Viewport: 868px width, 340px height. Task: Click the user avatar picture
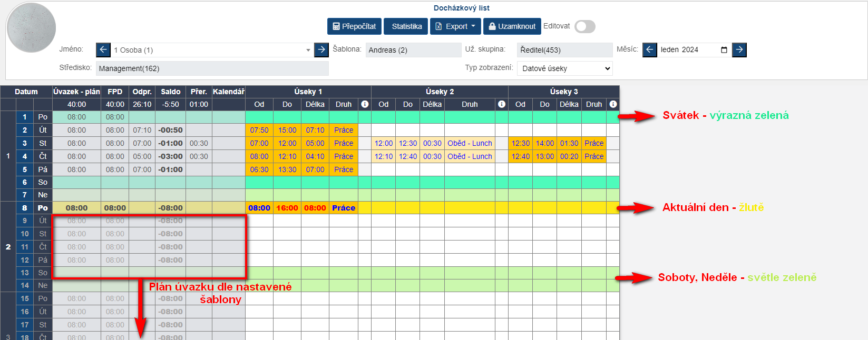32,28
